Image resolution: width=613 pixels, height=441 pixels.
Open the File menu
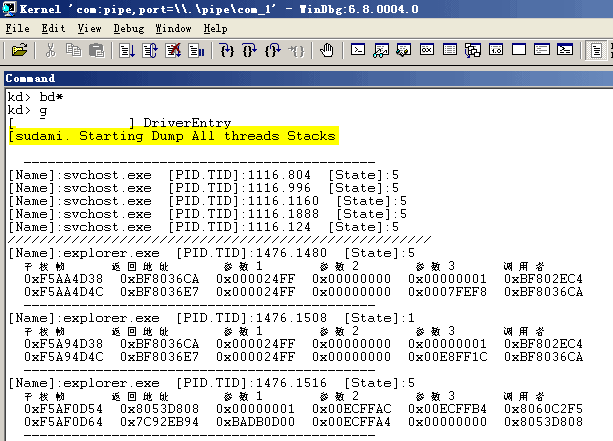[x=18, y=29]
